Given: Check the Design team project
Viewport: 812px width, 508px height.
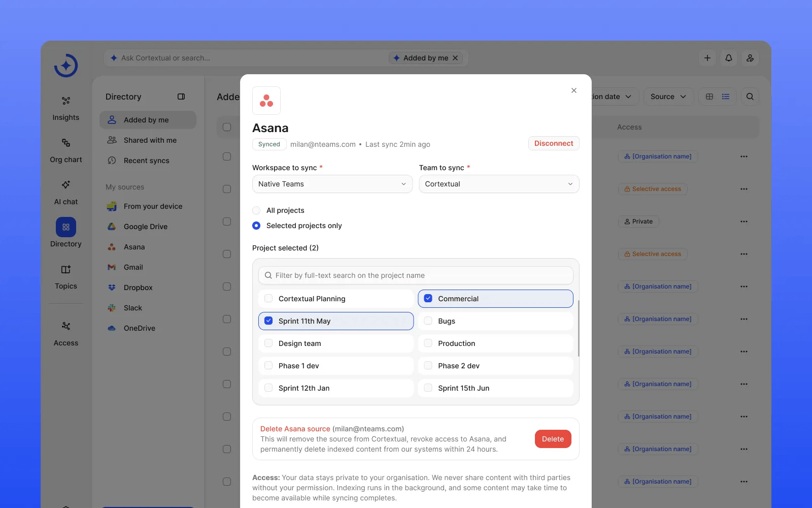Looking at the screenshot, I should (x=268, y=343).
